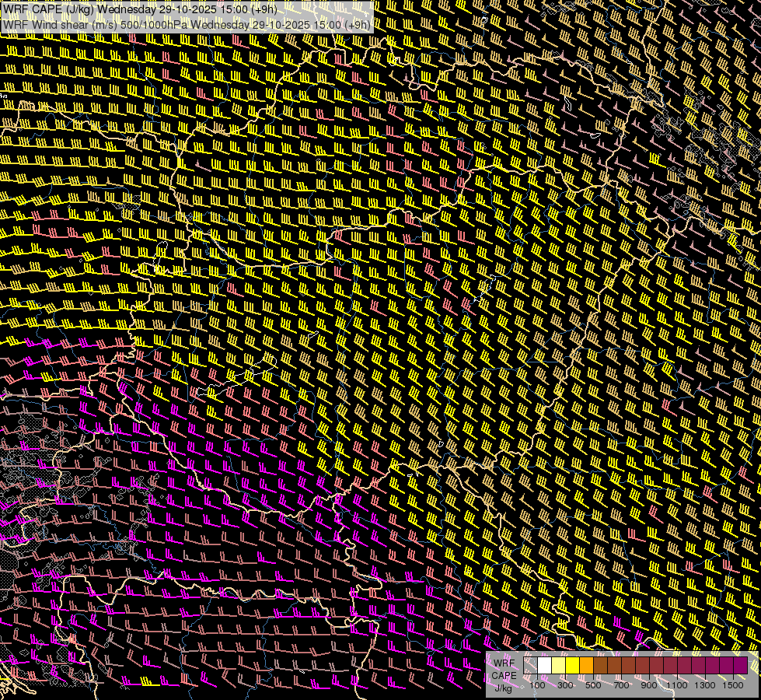Viewport: 761px width, 700px height.
Task: Click the legend label '700'
Action: coord(621,685)
